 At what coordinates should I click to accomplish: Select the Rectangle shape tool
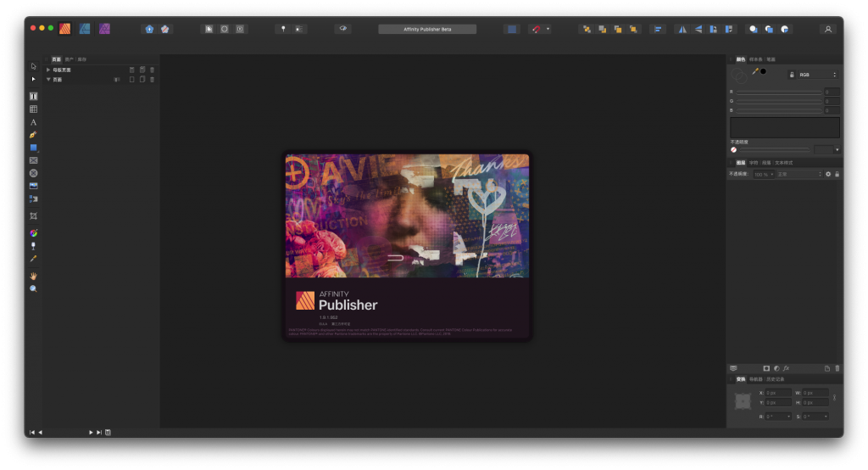click(x=33, y=148)
